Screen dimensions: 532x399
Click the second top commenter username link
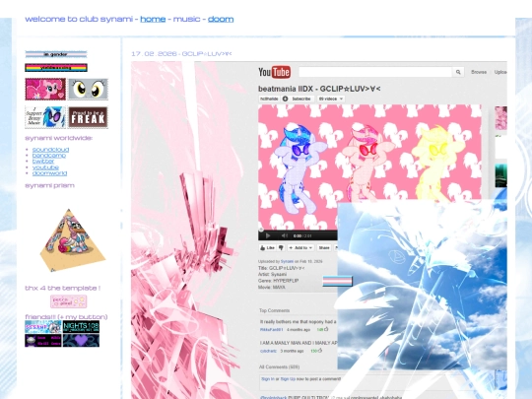click(268, 351)
